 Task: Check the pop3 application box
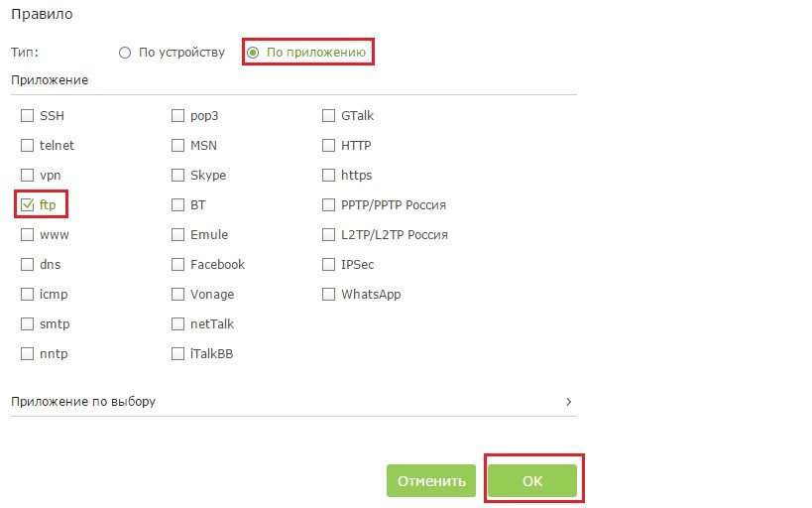[x=178, y=116]
